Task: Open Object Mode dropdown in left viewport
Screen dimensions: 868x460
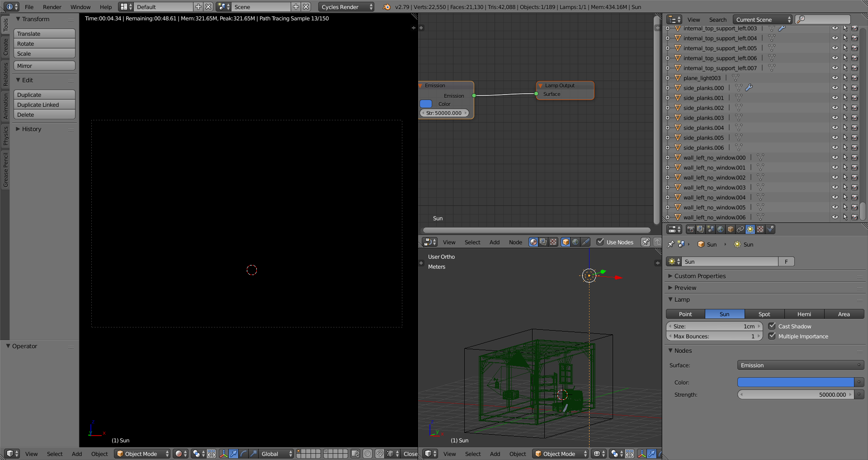Action: click(x=142, y=454)
